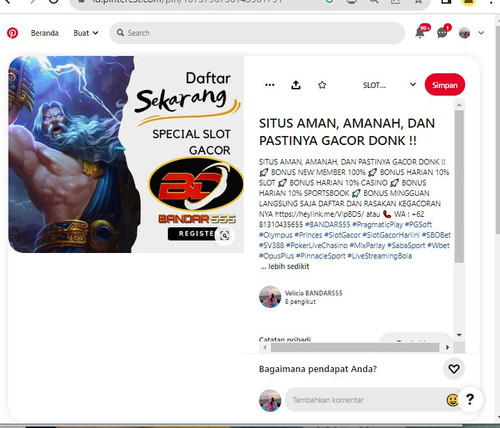Click vertical scrollbar down arrow
Image resolution: width=500 pixels, height=428 pixels.
(459, 335)
